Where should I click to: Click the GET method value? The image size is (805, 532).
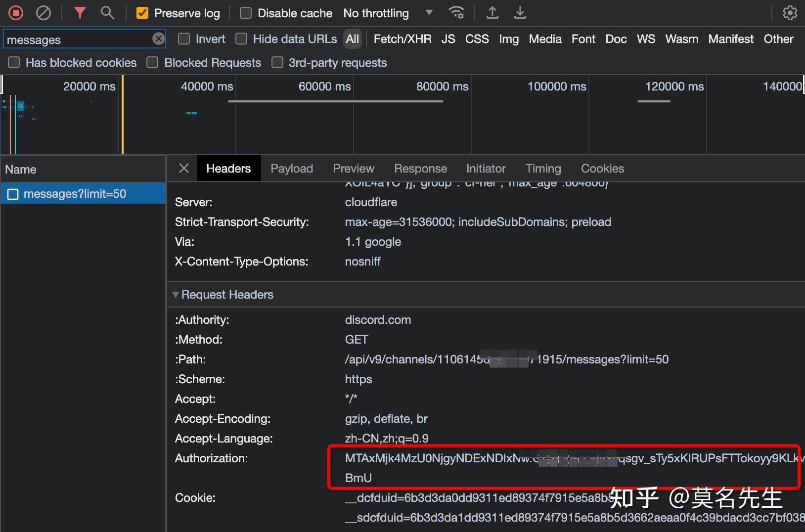pos(357,340)
